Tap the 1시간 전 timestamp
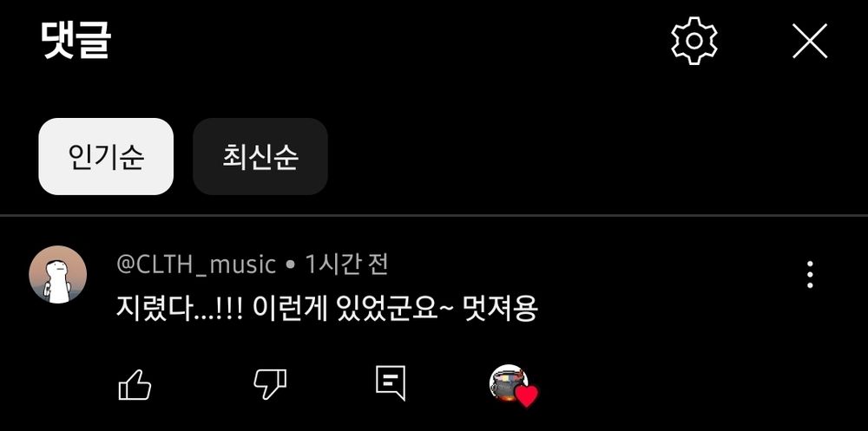Image resolution: width=868 pixels, height=431 pixels. tap(346, 264)
